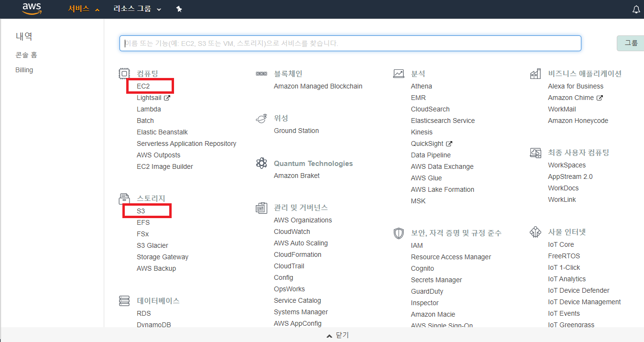Open the Batch service
644x342 pixels.
point(145,121)
